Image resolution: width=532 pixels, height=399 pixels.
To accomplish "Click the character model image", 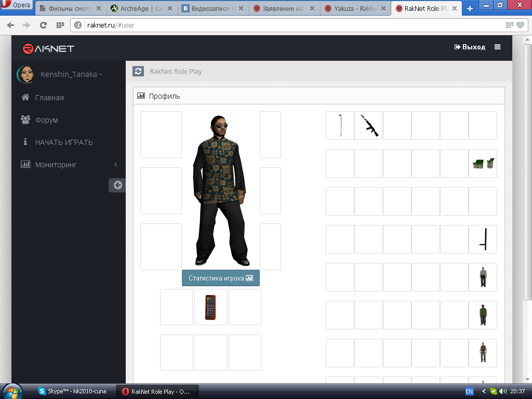I will (x=220, y=191).
